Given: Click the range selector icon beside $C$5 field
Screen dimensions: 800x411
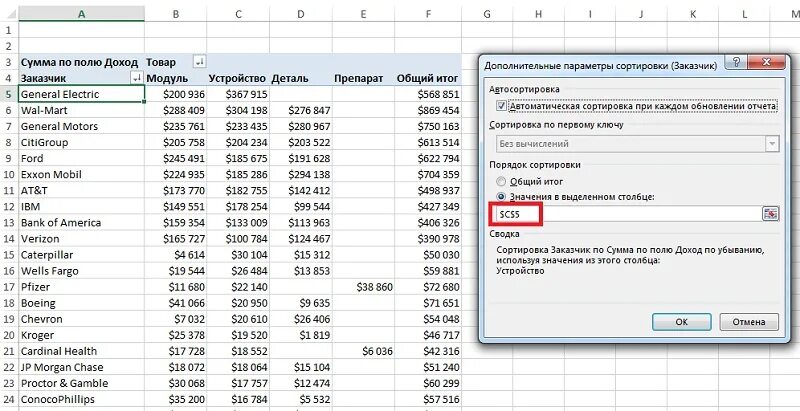Looking at the screenshot, I should pos(770,214).
